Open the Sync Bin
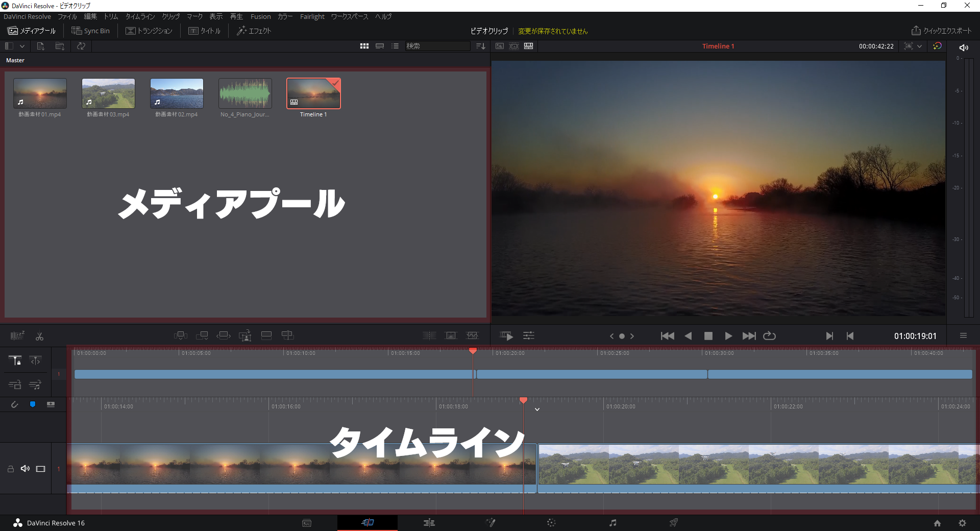 point(90,31)
